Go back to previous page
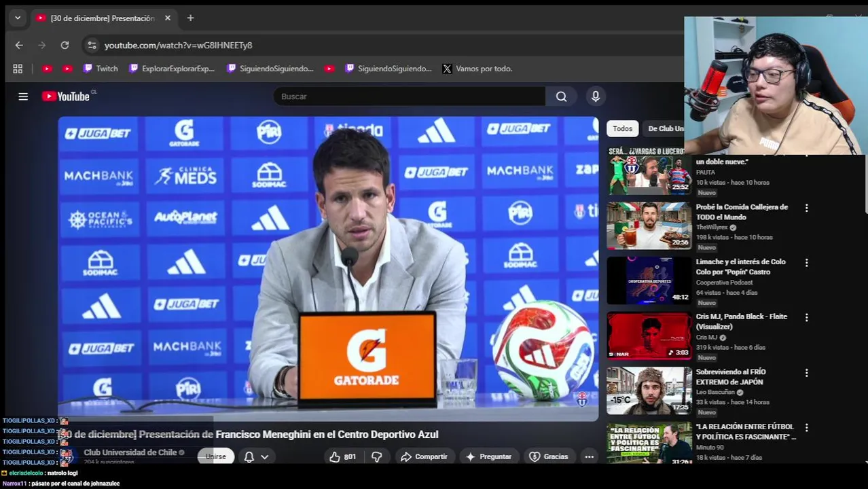 pos(19,46)
